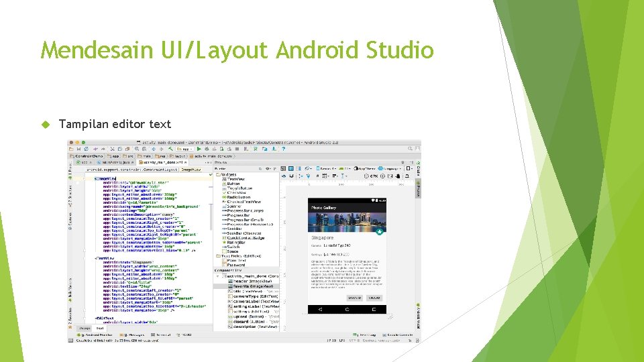Open the Terminal tool window tab
Screen dimensions: 644x362
161,335
